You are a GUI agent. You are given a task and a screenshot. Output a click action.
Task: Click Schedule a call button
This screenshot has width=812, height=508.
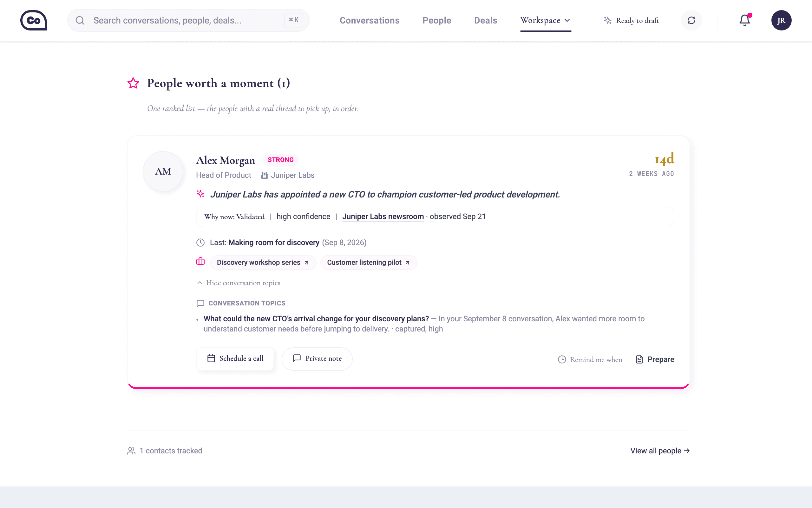[235, 359]
